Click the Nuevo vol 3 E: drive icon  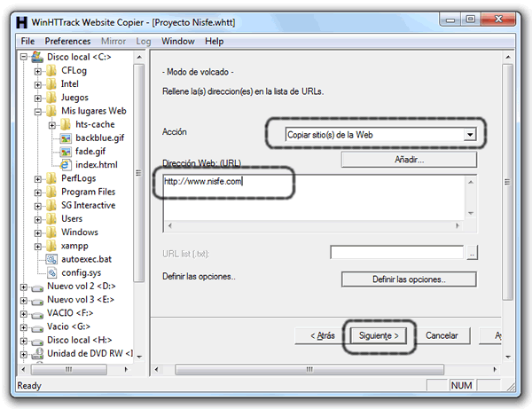(x=37, y=302)
